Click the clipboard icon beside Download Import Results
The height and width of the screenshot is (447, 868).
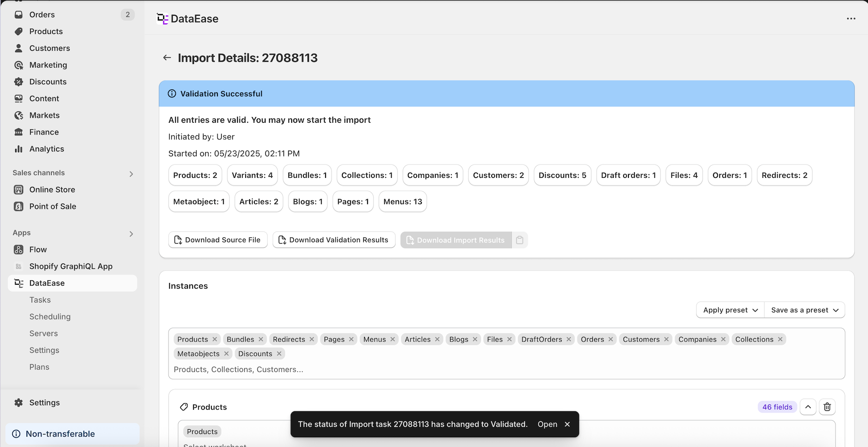519,240
